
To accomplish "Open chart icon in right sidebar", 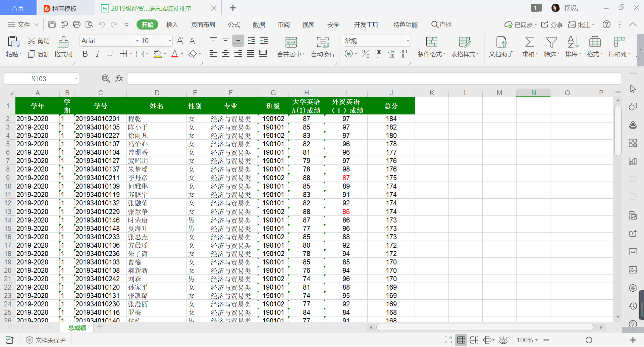I will (x=633, y=161).
